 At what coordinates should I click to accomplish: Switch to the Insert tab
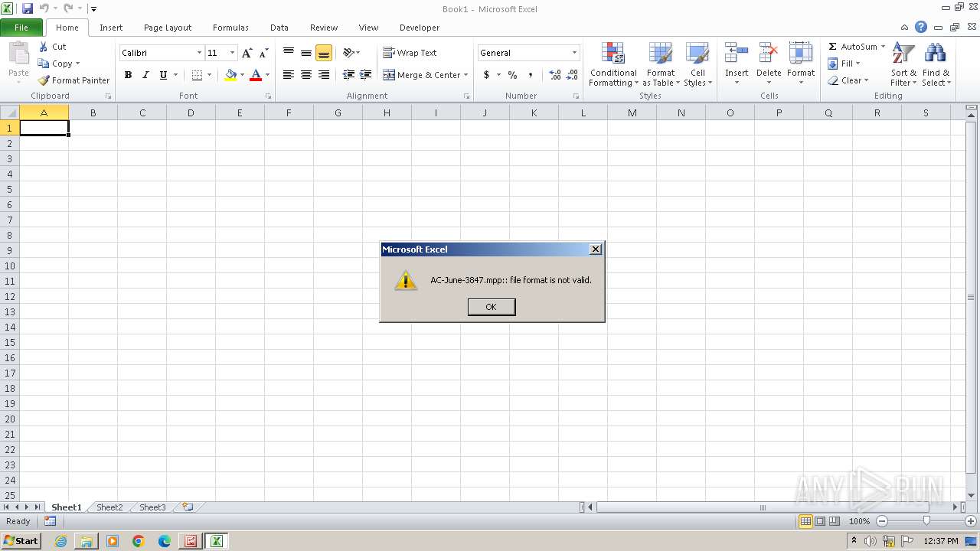(111, 28)
